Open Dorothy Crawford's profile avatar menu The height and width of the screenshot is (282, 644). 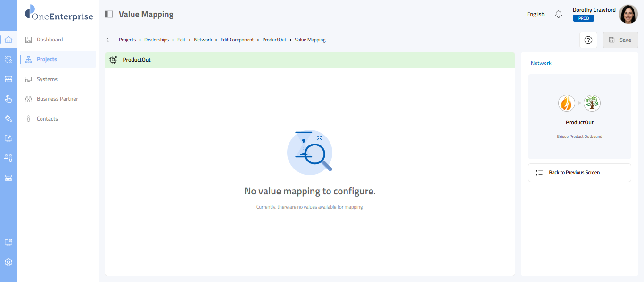tap(628, 14)
